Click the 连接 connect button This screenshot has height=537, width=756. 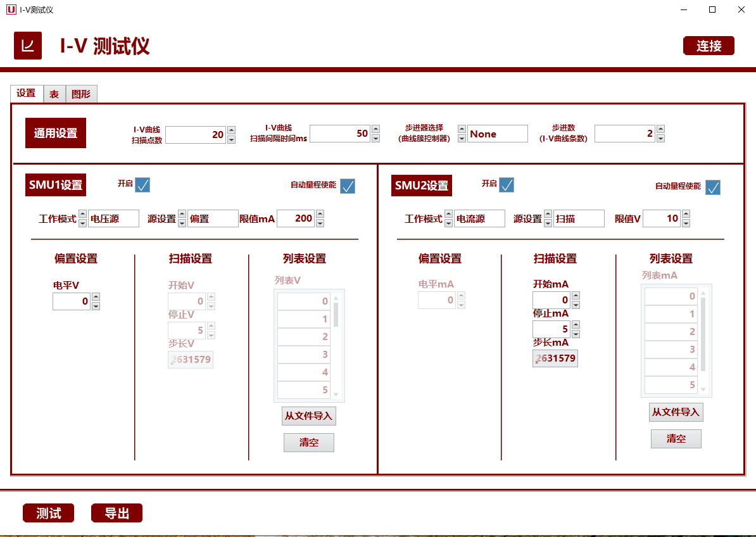coord(709,46)
